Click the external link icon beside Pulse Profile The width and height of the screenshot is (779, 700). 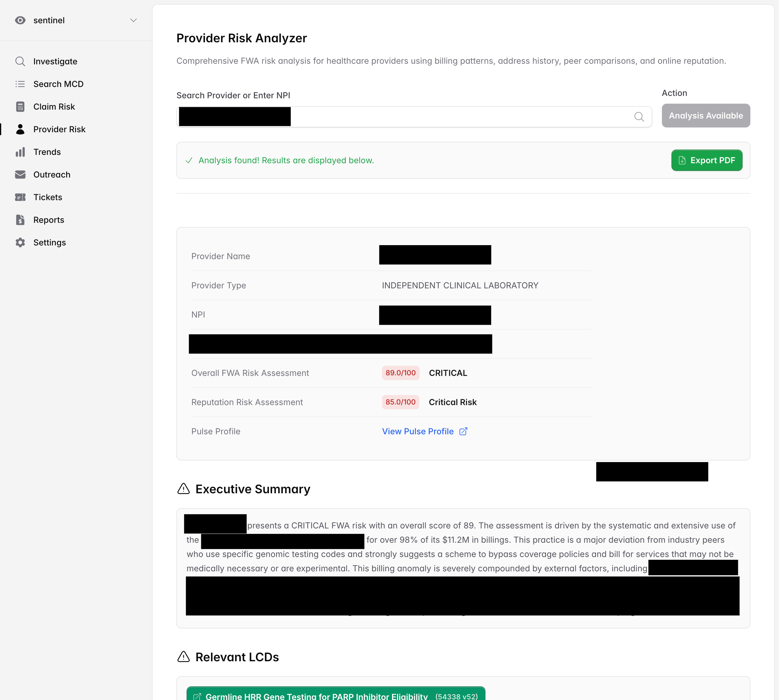pyautogui.click(x=463, y=431)
